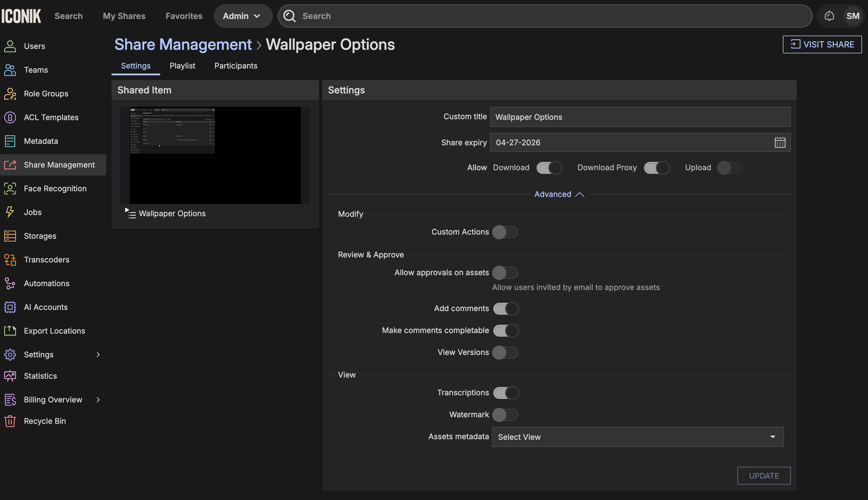Open Face Recognition from sidebar
This screenshot has width=868, height=500.
coord(55,189)
